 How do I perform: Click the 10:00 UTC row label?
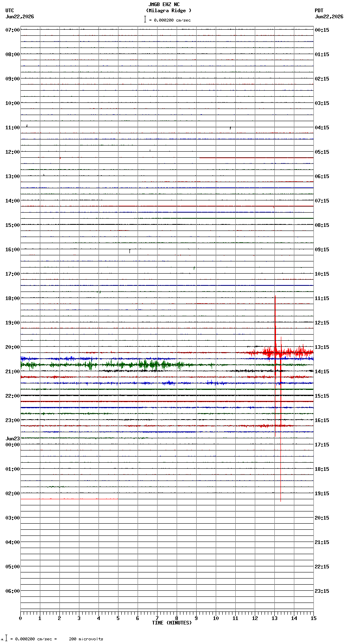[x=13, y=103]
